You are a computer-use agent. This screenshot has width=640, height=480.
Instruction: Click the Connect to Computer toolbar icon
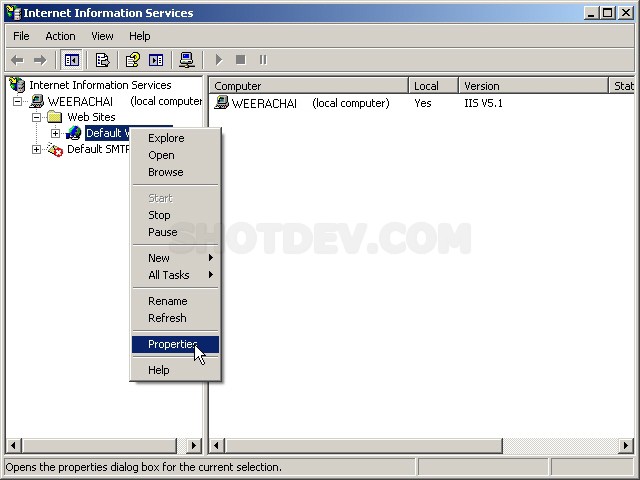pos(187,60)
